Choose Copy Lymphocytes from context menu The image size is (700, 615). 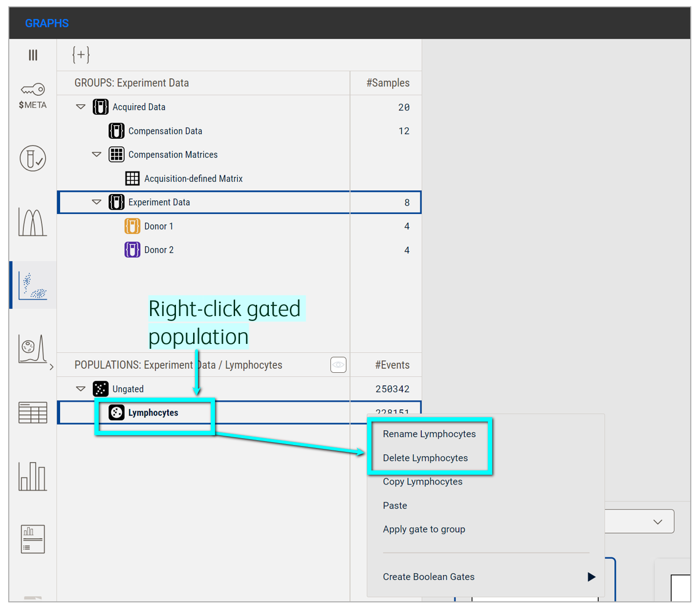pyautogui.click(x=422, y=482)
